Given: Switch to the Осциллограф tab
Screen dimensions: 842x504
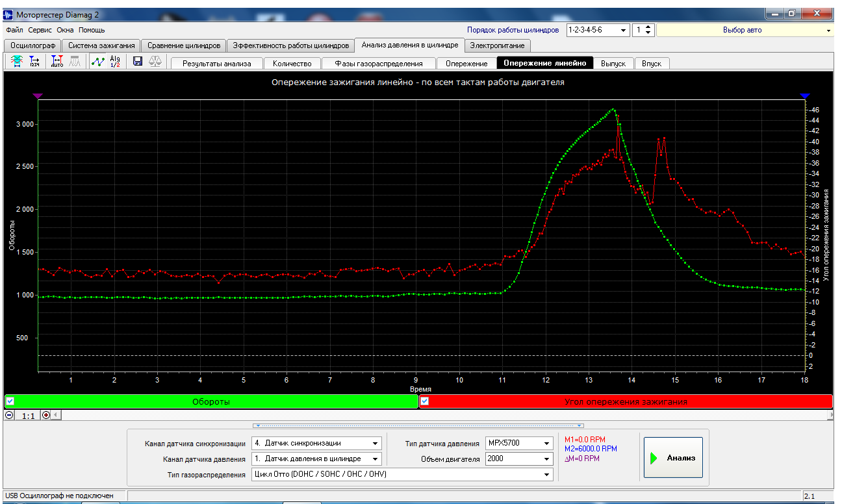Looking at the screenshot, I should click(x=32, y=45).
